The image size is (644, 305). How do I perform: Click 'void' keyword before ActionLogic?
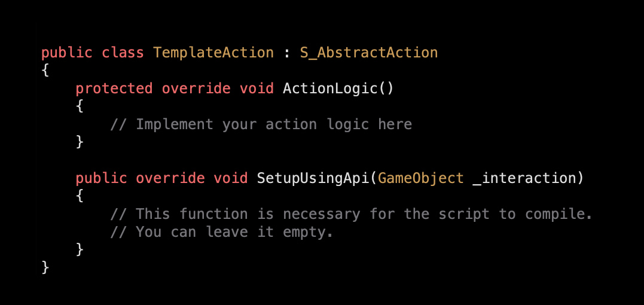point(257,89)
